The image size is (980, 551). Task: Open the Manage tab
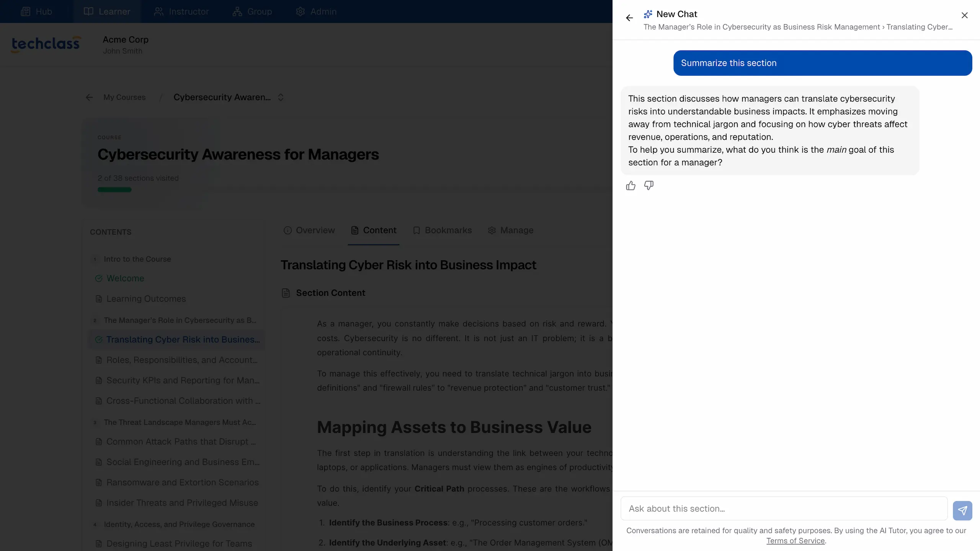point(510,230)
